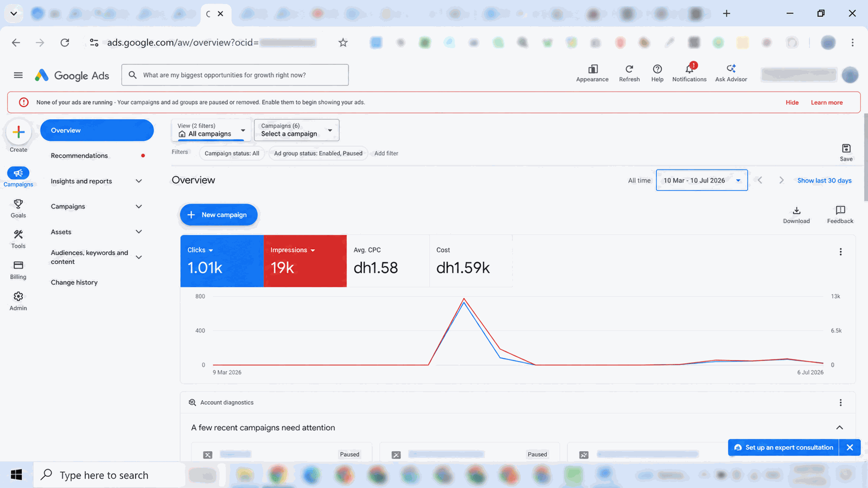Select the Cost metric card

click(x=471, y=261)
